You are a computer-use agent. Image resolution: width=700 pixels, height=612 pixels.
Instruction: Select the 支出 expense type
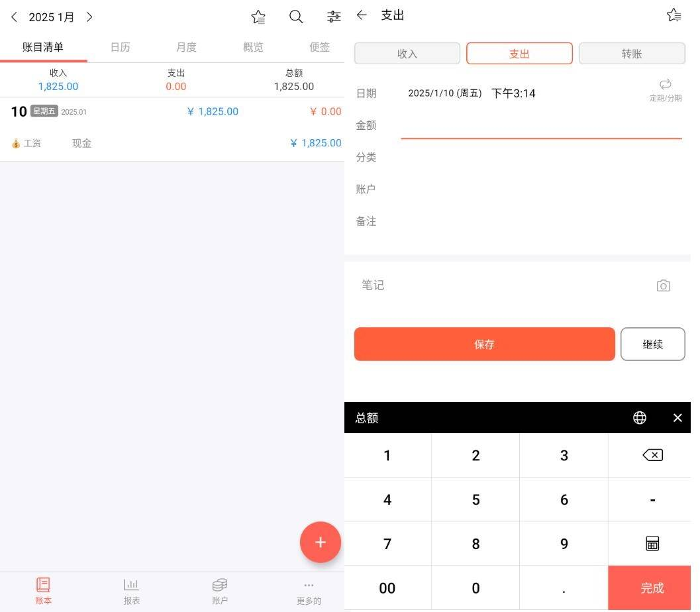tap(519, 54)
